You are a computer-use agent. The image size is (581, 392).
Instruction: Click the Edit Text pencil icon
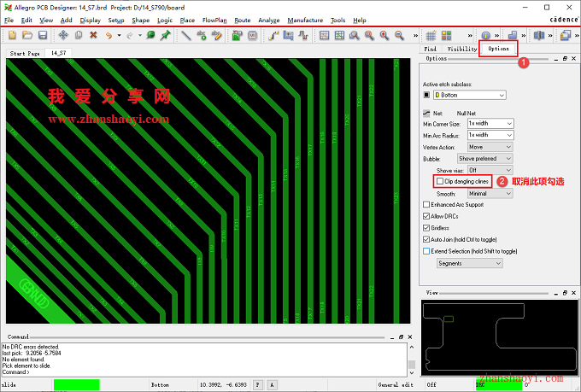pyautogui.click(x=216, y=35)
